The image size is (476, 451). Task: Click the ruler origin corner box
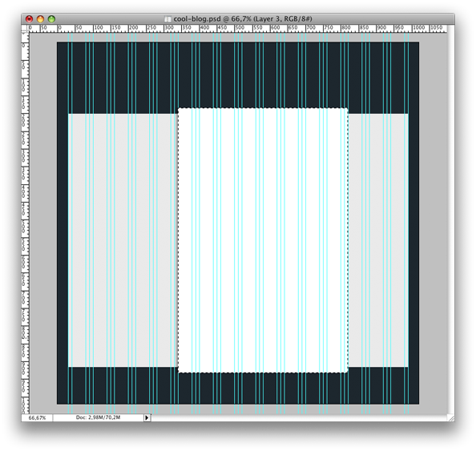[24, 29]
